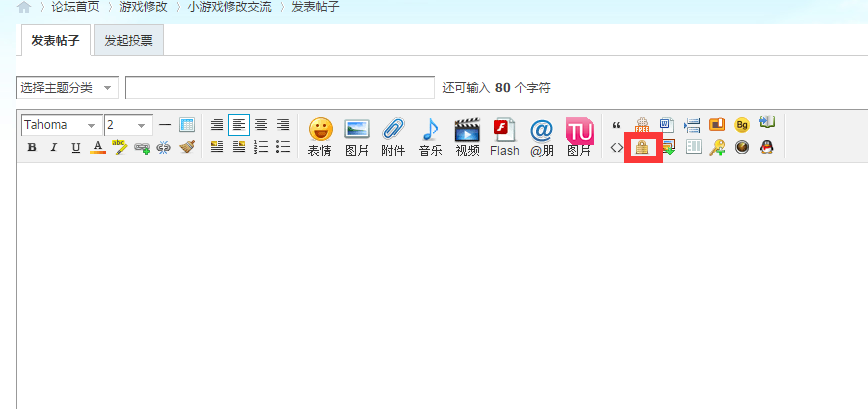The image size is (868, 409).
Task: Insert a 图片 picture with landscape icon
Action: click(357, 136)
